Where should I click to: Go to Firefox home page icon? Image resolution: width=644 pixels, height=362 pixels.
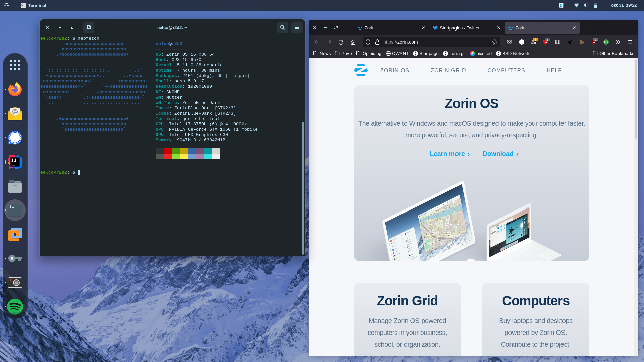click(353, 42)
